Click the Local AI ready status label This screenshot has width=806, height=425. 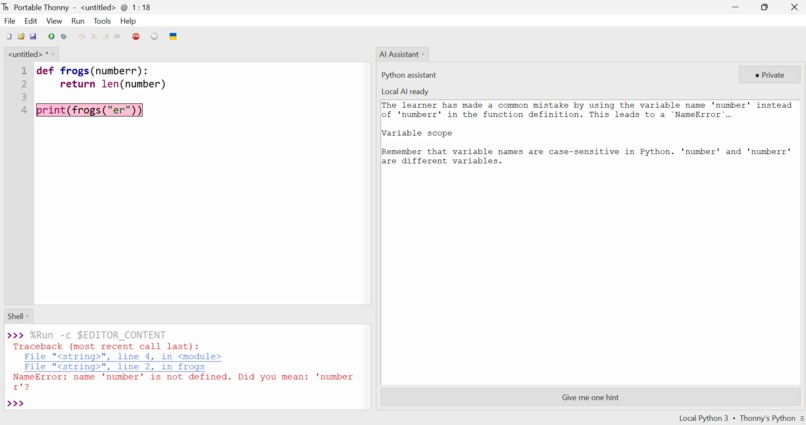click(405, 91)
